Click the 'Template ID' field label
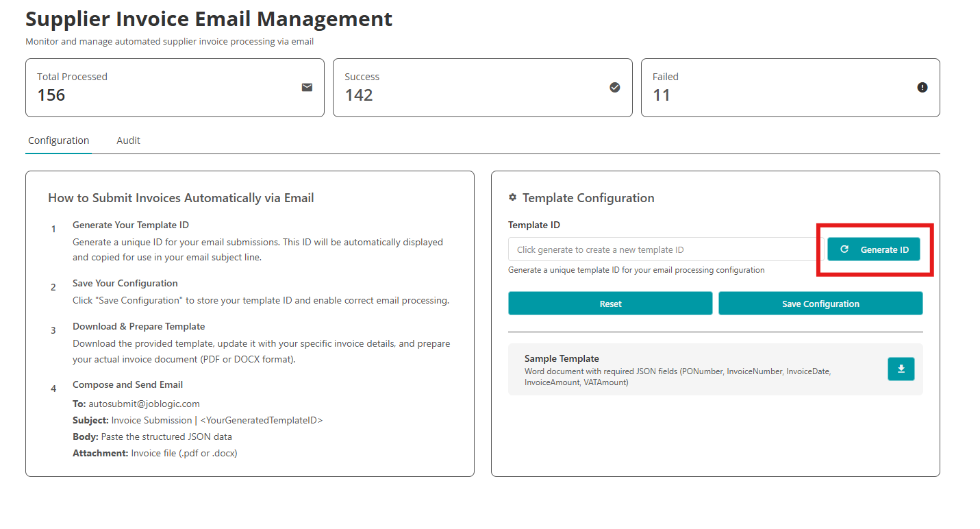The width and height of the screenshot is (980, 529). [x=534, y=225]
